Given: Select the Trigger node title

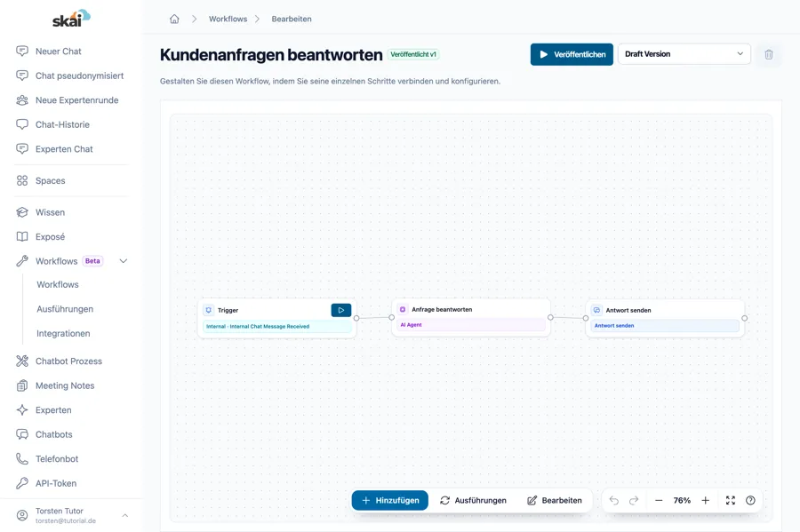Looking at the screenshot, I should pos(228,310).
